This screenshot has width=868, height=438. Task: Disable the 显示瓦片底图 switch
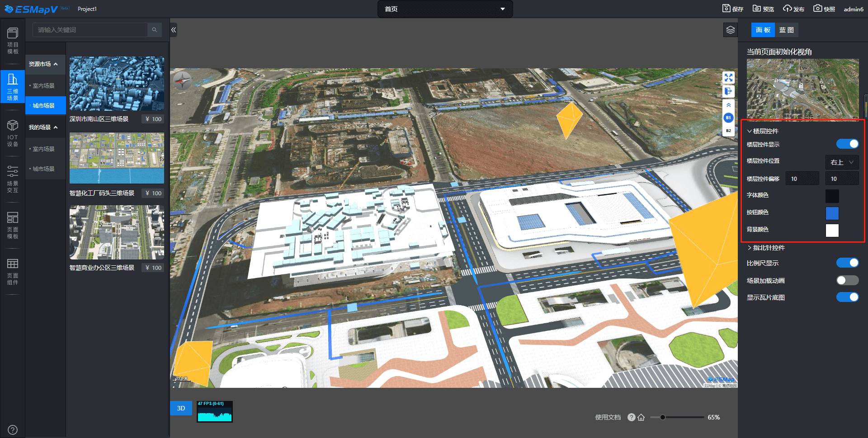(847, 297)
